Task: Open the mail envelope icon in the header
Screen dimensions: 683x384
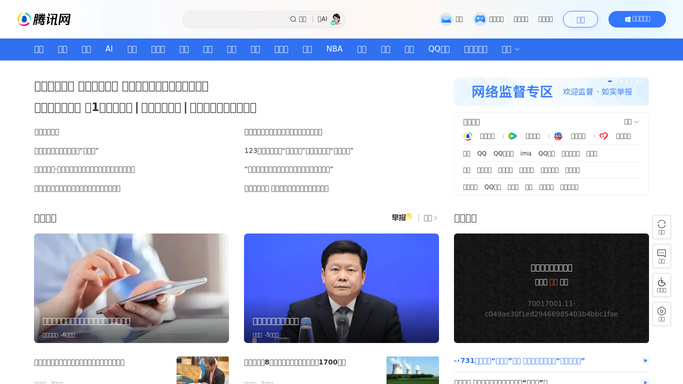Action: click(446, 19)
